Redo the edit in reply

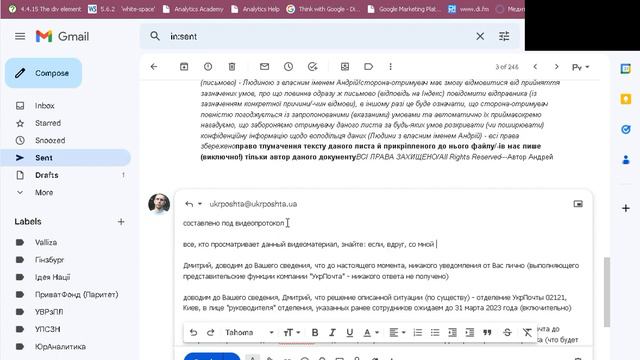point(211,333)
